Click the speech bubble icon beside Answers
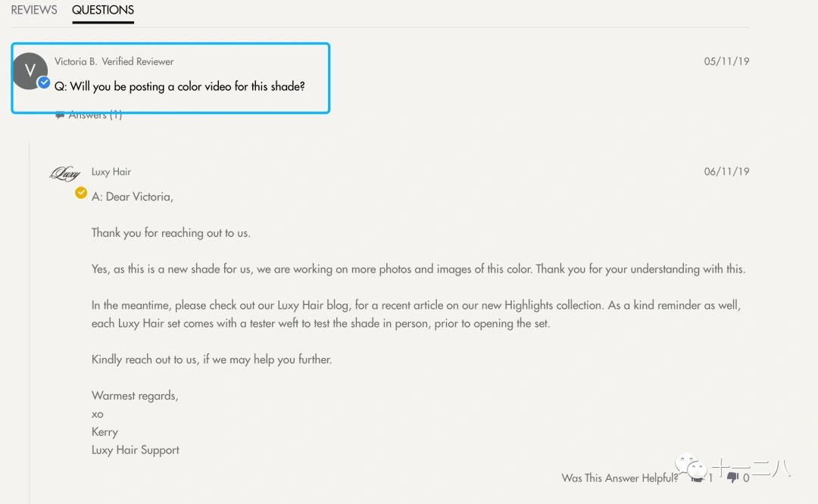 pos(60,115)
